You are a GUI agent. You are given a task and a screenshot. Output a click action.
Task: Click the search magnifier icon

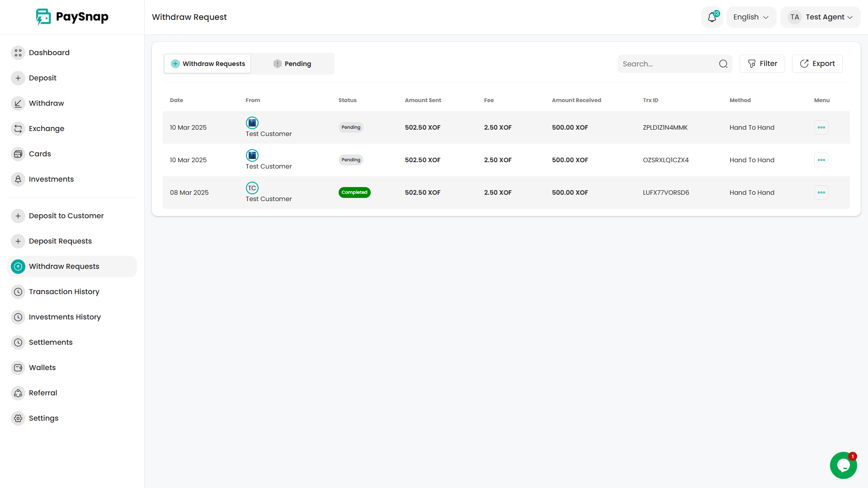pyautogui.click(x=723, y=64)
